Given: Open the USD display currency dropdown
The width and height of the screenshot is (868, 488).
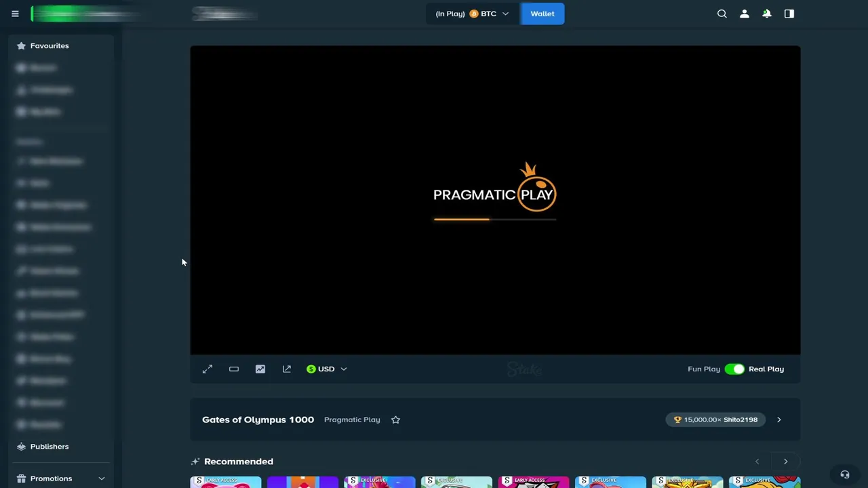Looking at the screenshot, I should point(327,369).
